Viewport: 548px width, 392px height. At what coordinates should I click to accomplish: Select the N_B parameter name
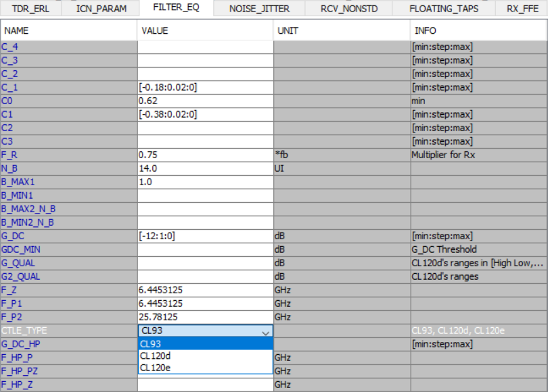pyautogui.click(x=69, y=168)
